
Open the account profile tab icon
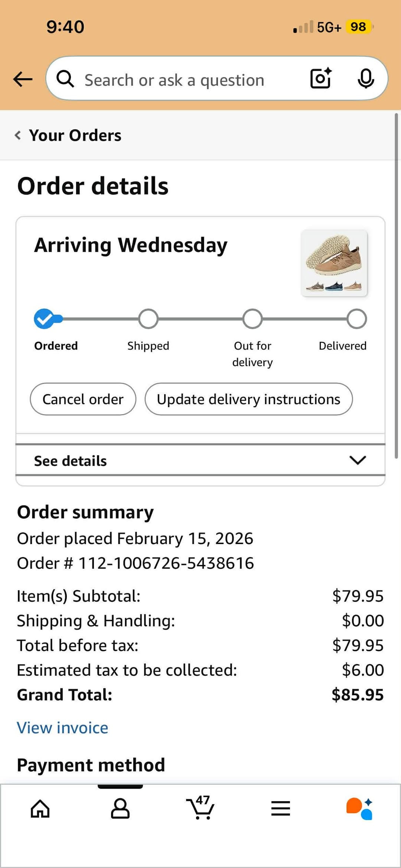click(x=120, y=808)
